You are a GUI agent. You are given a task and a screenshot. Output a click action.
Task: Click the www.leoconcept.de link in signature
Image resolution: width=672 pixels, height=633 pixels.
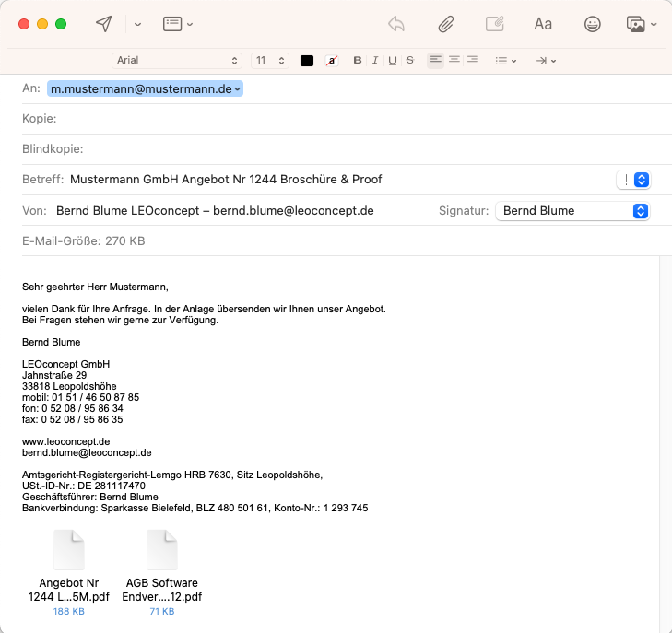click(66, 441)
